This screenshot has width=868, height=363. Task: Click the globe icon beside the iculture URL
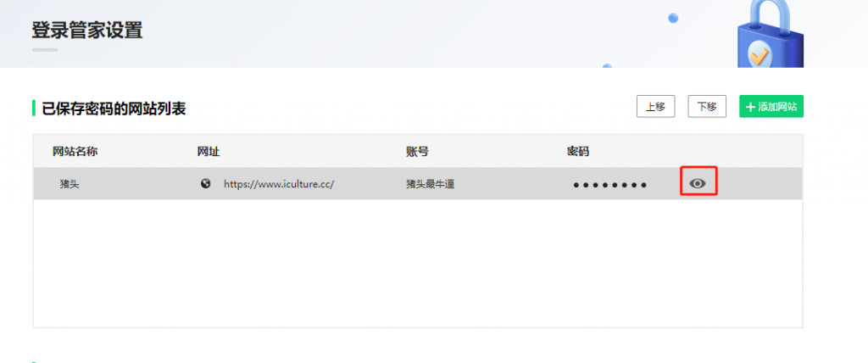pyautogui.click(x=205, y=183)
